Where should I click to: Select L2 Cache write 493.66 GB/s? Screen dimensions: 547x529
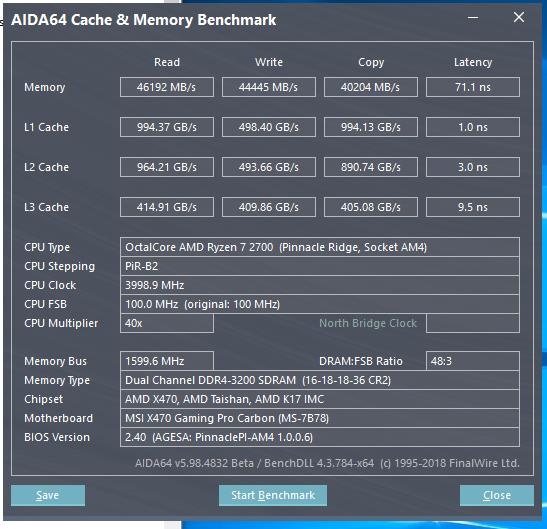click(269, 167)
